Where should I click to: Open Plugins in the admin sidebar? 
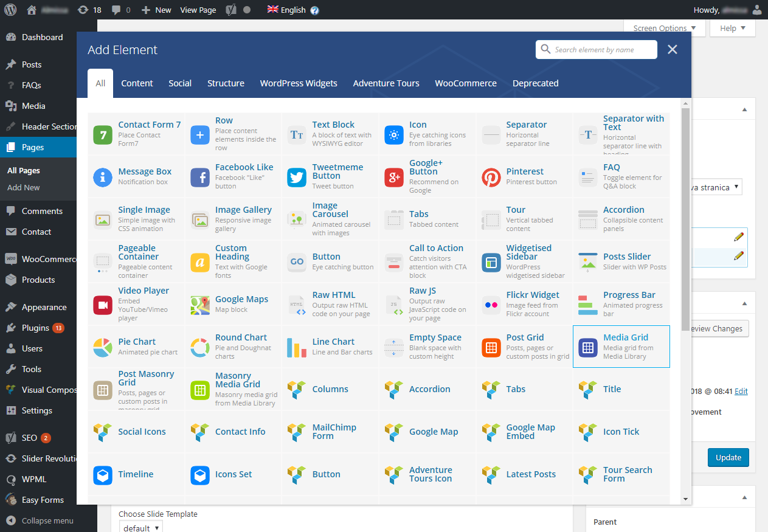point(35,328)
